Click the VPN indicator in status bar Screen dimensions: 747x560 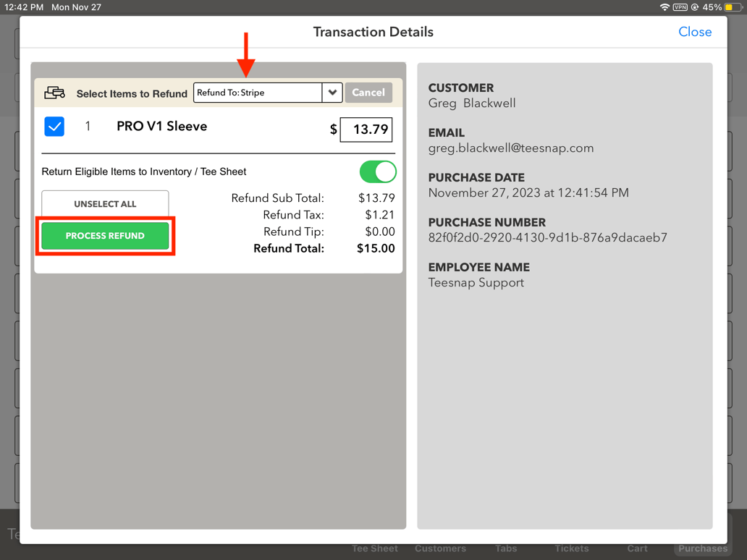pyautogui.click(x=680, y=7)
